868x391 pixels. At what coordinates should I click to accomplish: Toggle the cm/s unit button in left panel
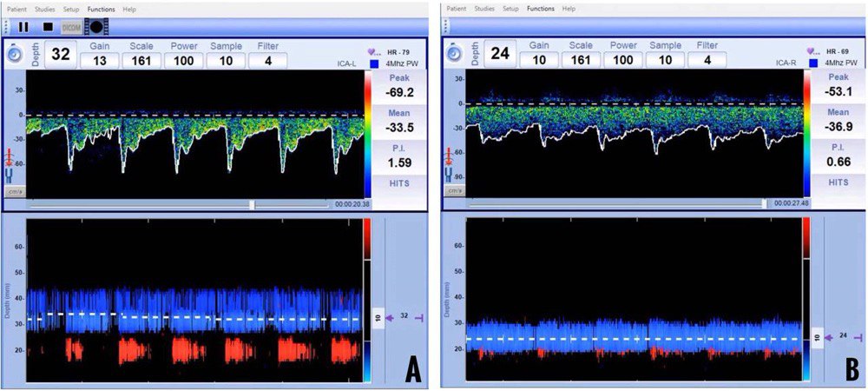14,191
